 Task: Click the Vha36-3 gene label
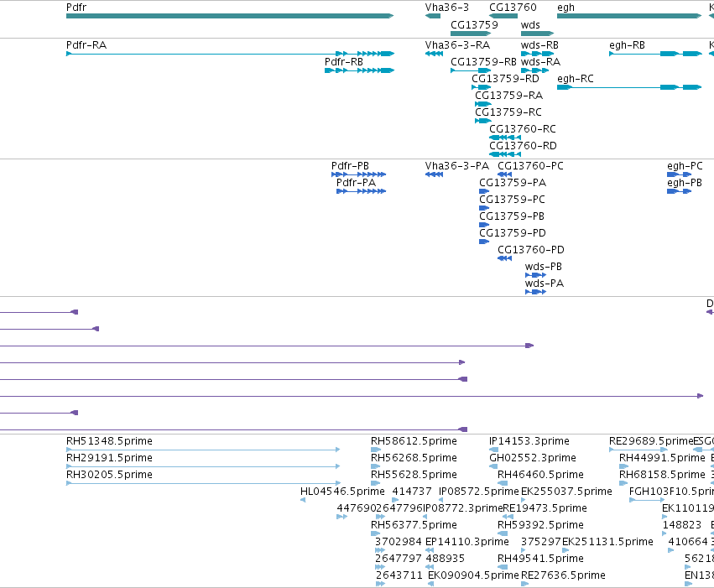point(446,8)
